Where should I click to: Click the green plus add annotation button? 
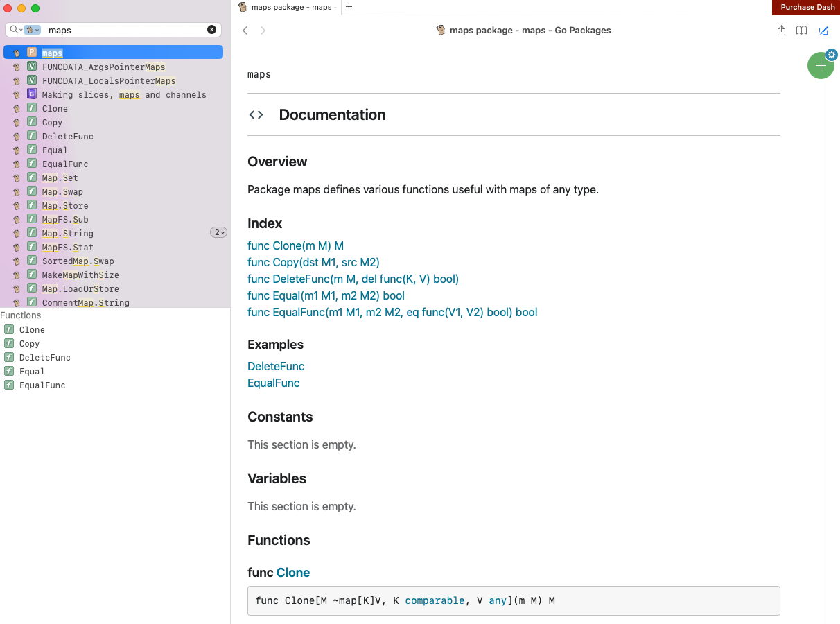[821, 66]
